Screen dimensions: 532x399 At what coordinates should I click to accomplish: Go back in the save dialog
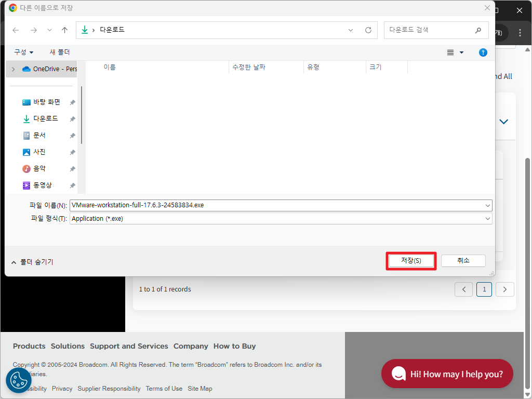(16, 30)
